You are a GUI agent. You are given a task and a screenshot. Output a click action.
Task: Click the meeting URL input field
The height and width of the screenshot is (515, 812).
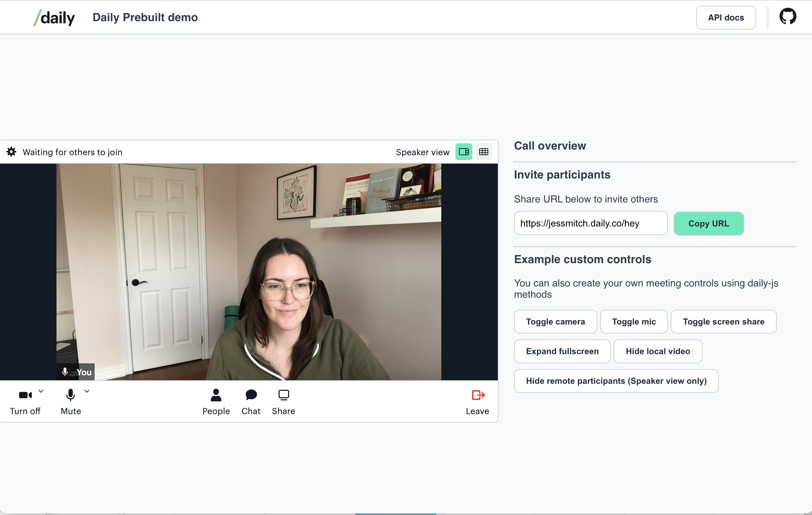pyautogui.click(x=591, y=223)
